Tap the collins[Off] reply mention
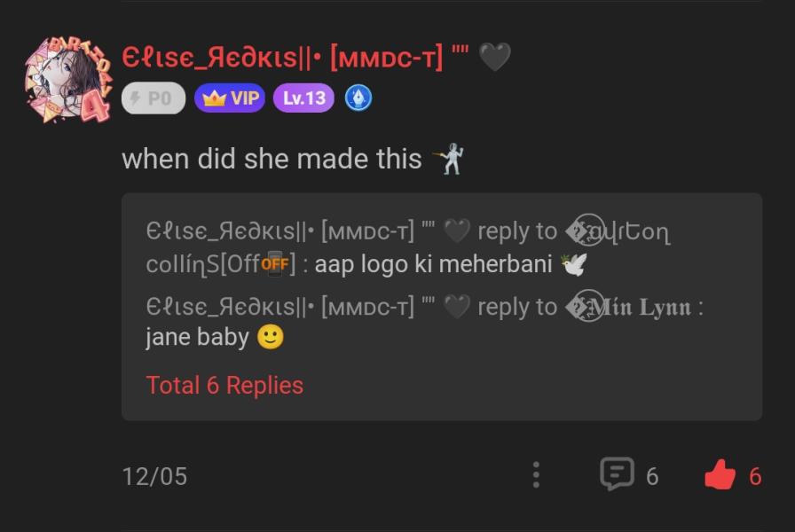 click(x=221, y=264)
